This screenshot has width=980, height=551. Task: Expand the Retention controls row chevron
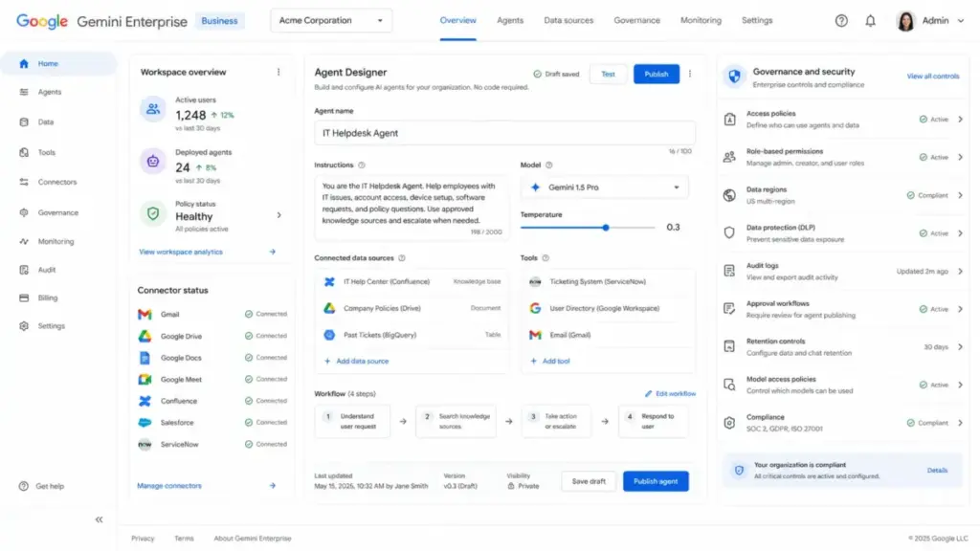pyautogui.click(x=960, y=346)
